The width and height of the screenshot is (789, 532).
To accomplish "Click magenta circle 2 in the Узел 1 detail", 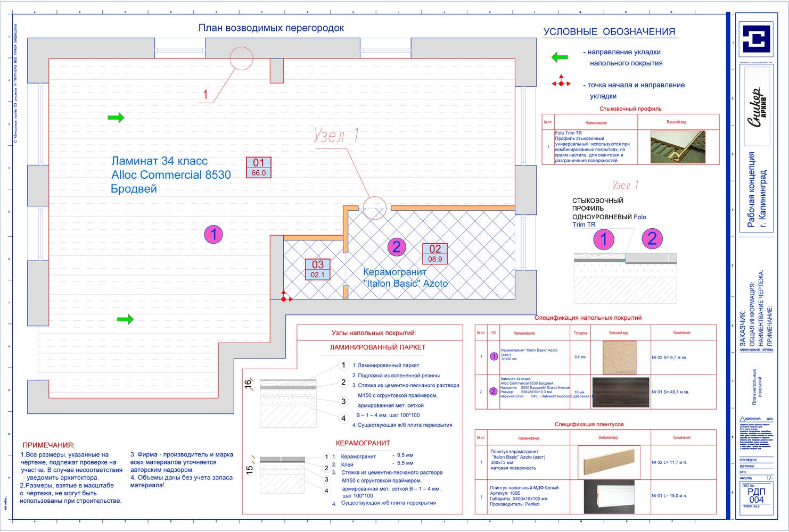I will [x=652, y=238].
